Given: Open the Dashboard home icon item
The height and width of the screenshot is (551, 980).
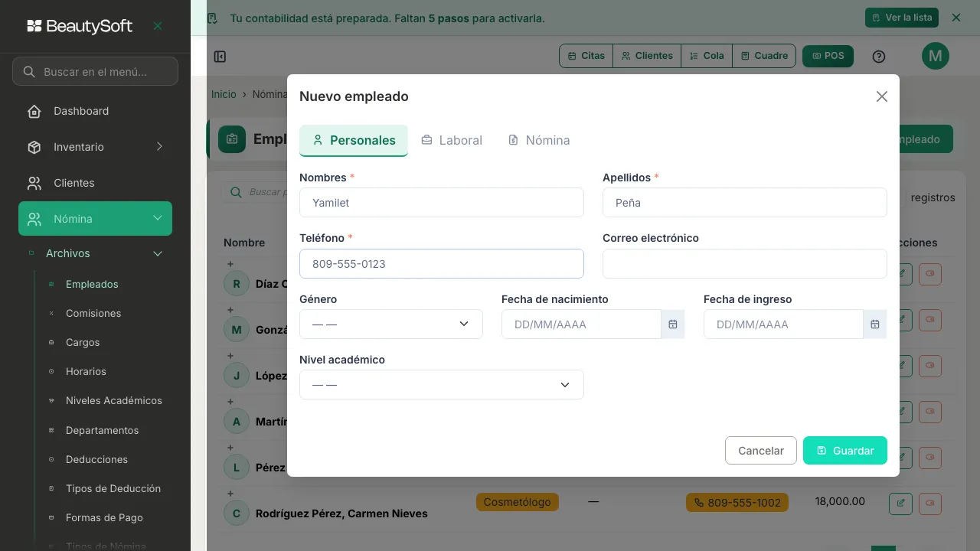Looking at the screenshot, I should click(34, 111).
